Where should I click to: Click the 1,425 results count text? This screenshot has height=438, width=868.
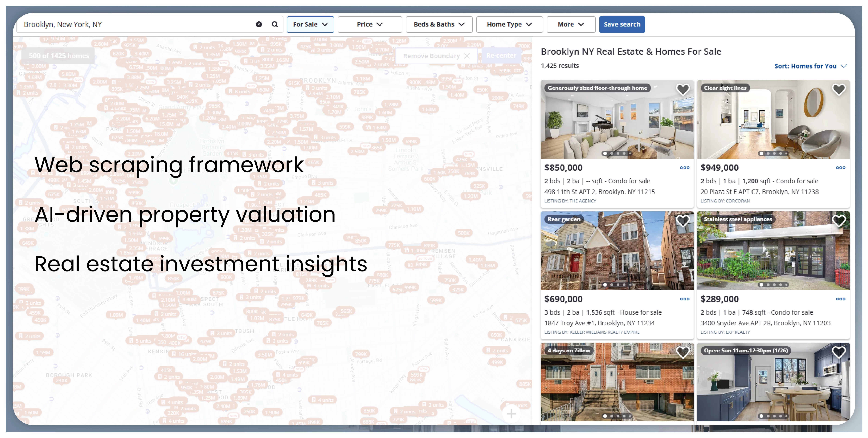(560, 66)
